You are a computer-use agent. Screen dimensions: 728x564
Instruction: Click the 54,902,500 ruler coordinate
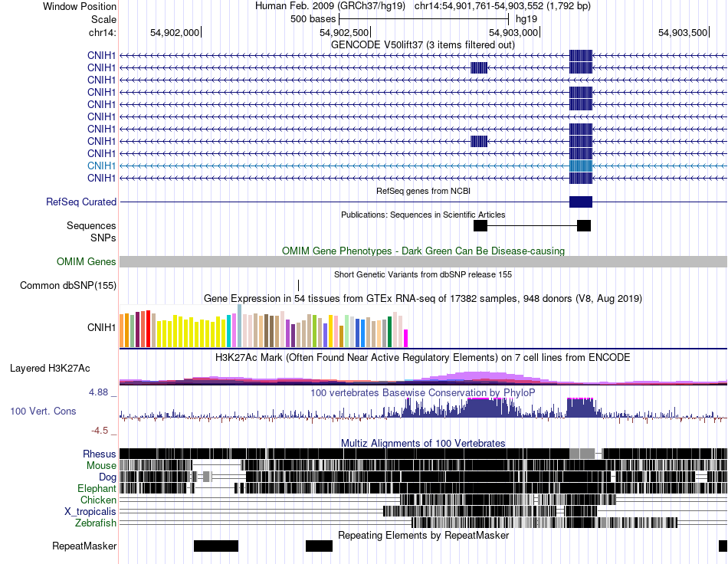pos(344,32)
